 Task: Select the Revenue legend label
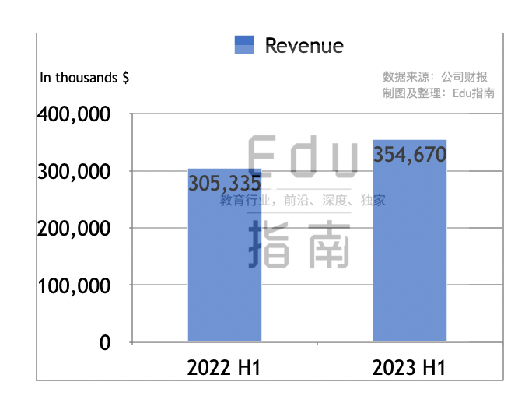coord(304,46)
